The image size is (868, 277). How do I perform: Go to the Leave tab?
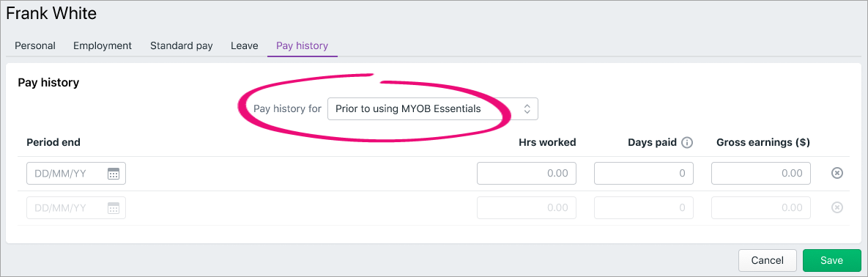coord(244,45)
